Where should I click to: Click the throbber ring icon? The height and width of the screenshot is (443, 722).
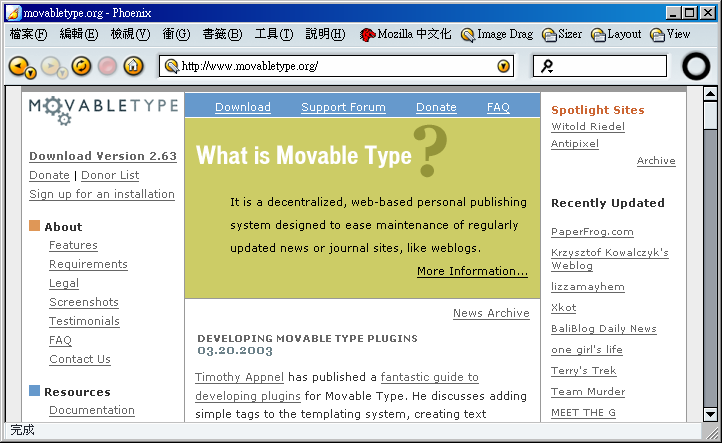tap(696, 66)
